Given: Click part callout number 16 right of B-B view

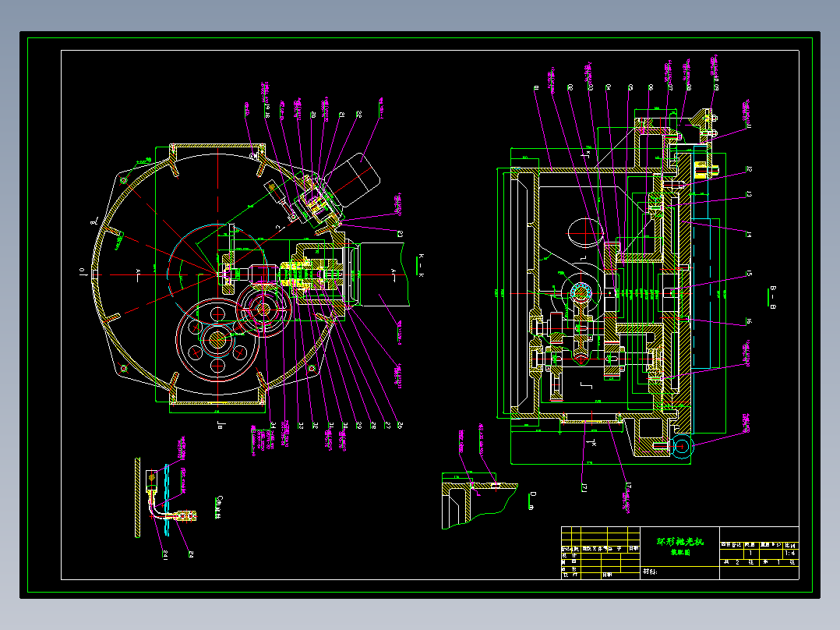Looking at the screenshot, I should pyautogui.click(x=749, y=321).
